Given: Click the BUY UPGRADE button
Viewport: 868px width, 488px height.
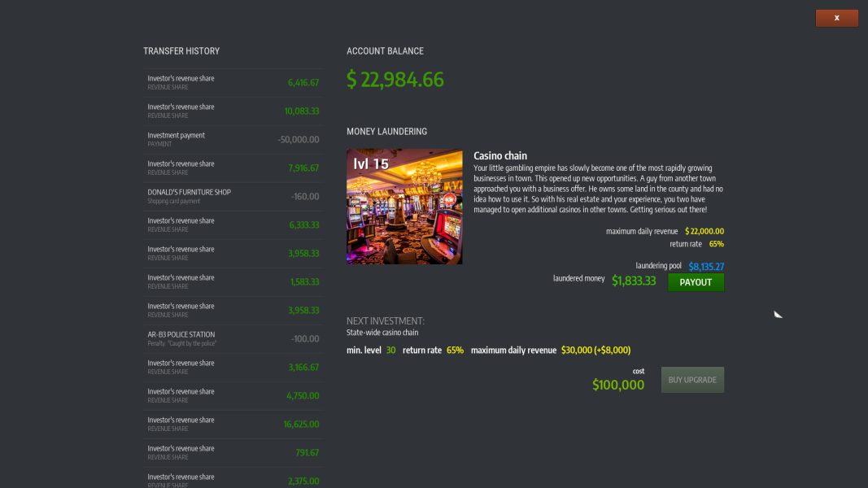Looking at the screenshot, I should pyautogui.click(x=692, y=380).
